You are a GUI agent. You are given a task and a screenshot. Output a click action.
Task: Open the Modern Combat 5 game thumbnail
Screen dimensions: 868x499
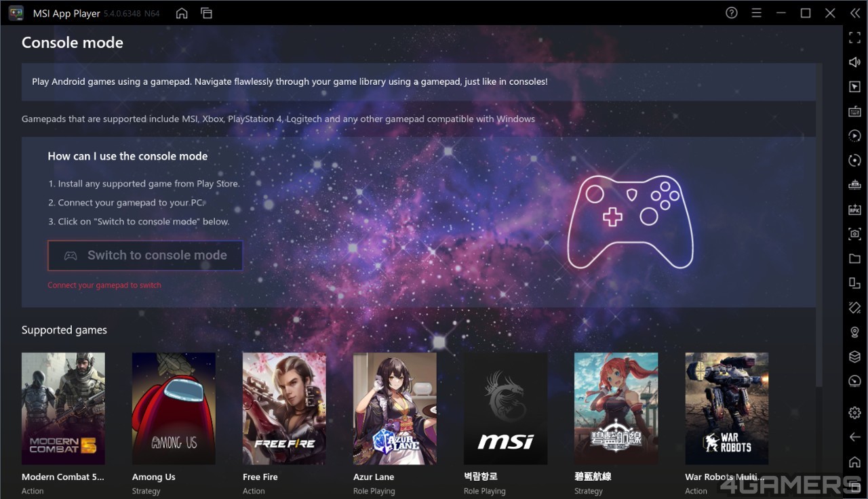[63, 408]
